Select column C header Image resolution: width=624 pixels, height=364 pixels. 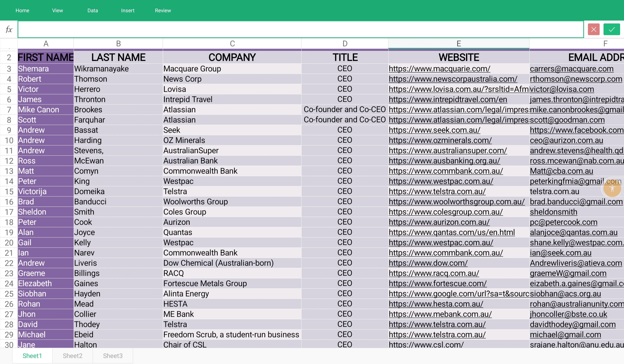[232, 44]
